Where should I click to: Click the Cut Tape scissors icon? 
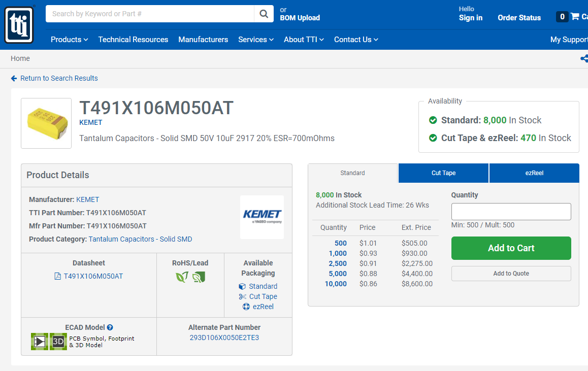pyautogui.click(x=243, y=296)
